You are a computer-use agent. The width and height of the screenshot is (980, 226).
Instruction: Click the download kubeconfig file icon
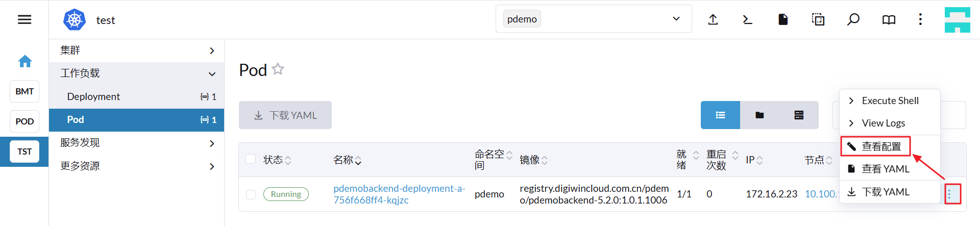[783, 19]
